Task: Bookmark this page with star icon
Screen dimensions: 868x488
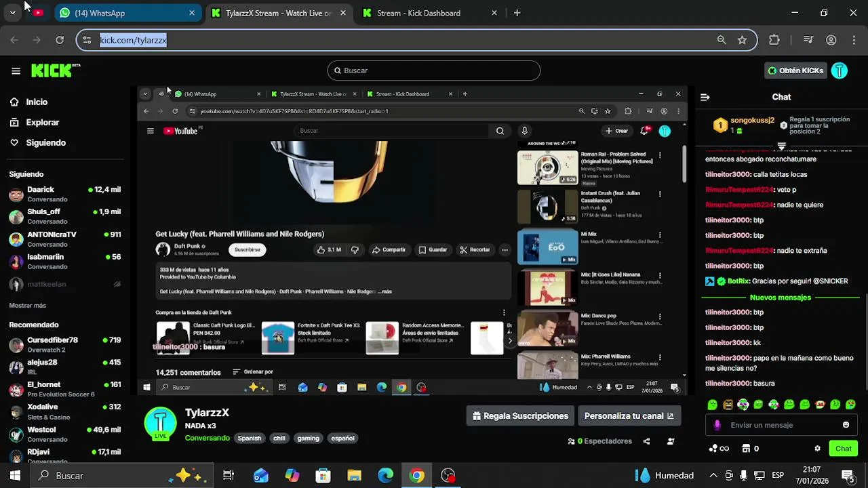Action: (742, 40)
